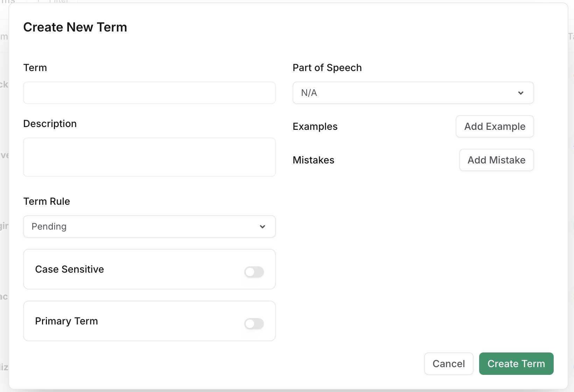Focus the Term text input field
Viewport: 574px width, 392px height.
(x=149, y=93)
